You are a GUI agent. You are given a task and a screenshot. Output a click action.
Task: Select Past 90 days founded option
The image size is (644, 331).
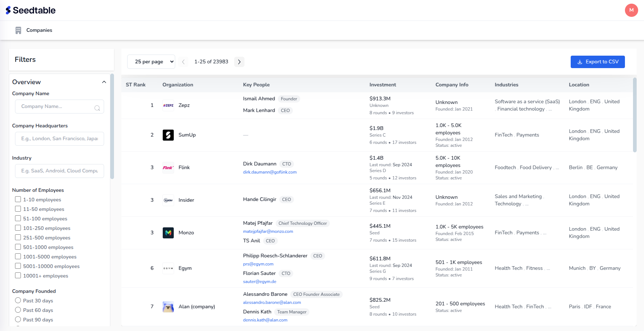point(18,320)
